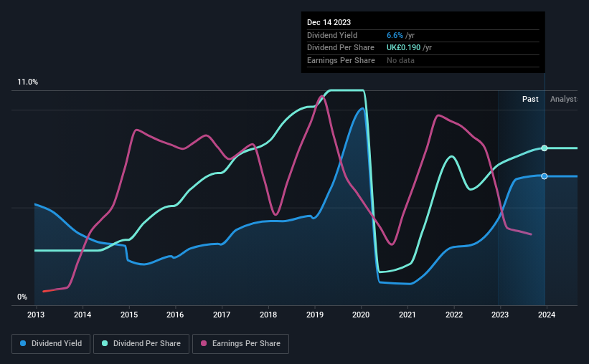
Task: Click the pink Earnings Per Share legend dot
Action: 204,343
